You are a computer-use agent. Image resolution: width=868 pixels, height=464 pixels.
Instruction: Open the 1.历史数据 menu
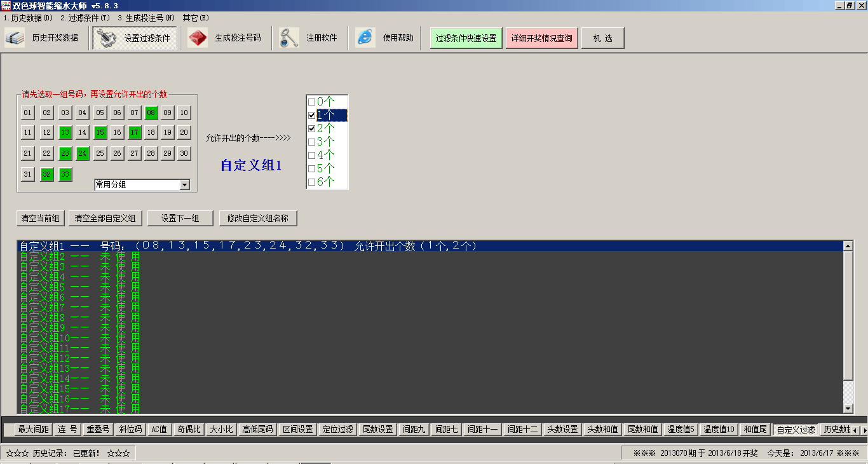(x=28, y=18)
